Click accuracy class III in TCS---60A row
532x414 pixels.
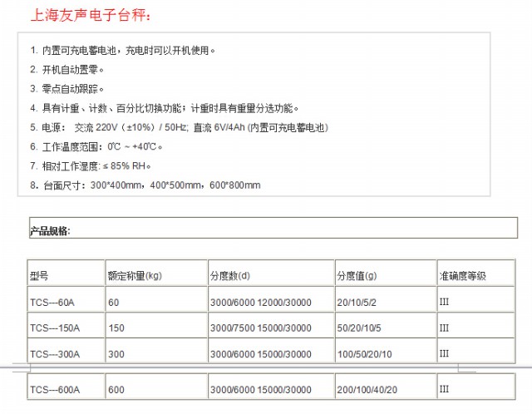coord(444,302)
